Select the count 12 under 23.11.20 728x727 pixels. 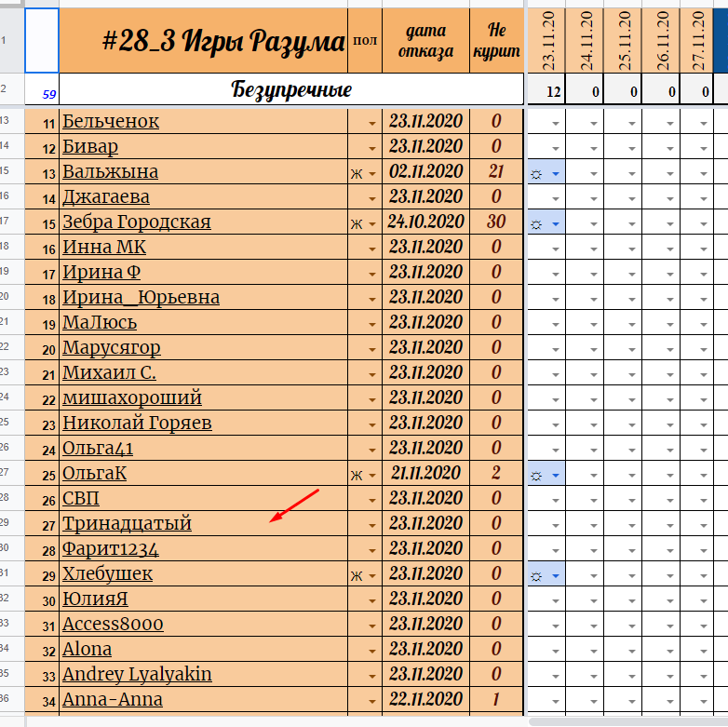tap(546, 88)
